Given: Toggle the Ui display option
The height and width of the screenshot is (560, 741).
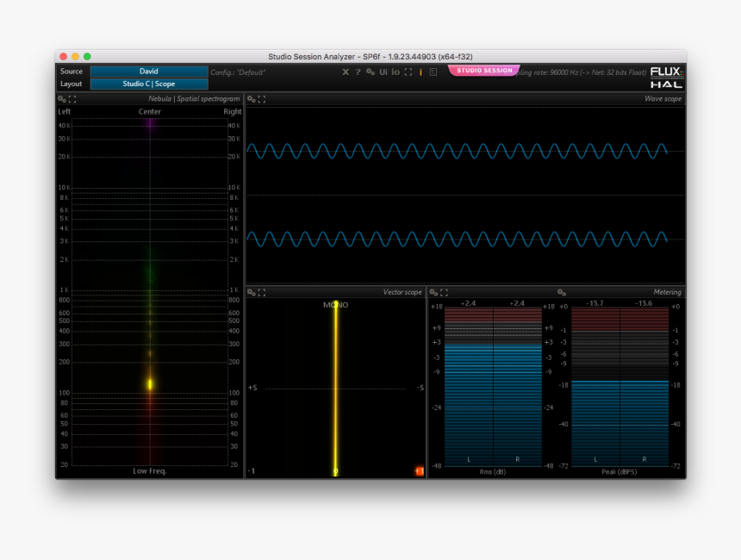Looking at the screenshot, I should (x=383, y=72).
